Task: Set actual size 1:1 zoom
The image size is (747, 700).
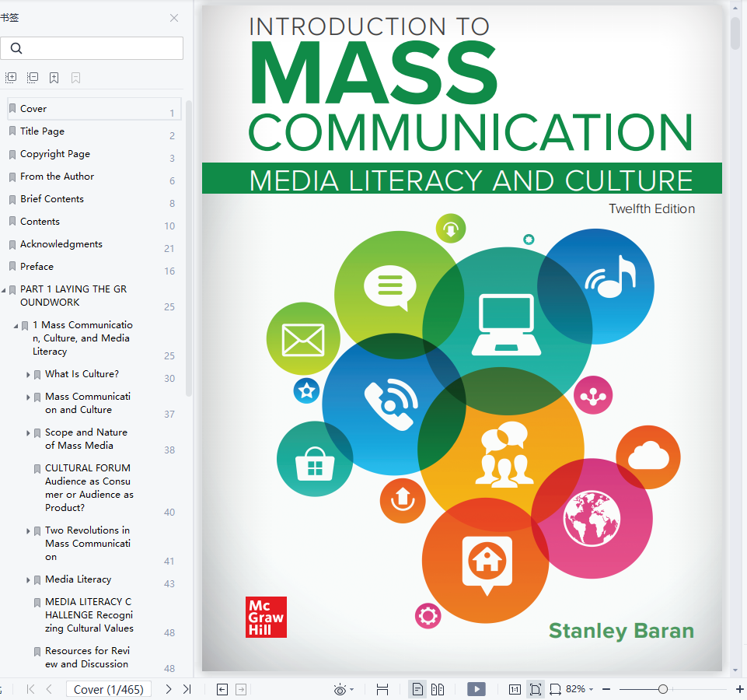Action: tap(515, 690)
